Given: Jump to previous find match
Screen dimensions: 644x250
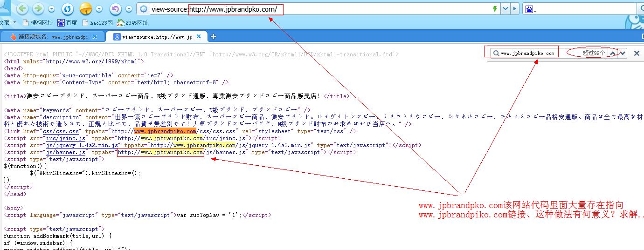Looking at the screenshot, I should [613, 53].
